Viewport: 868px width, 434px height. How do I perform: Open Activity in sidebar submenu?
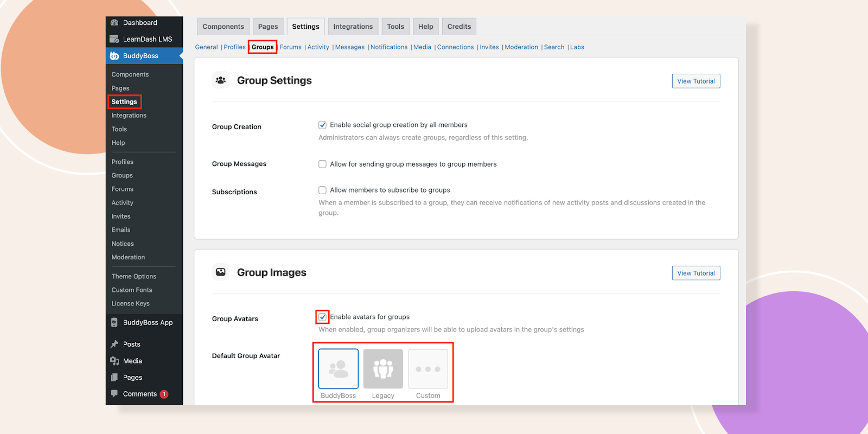[x=123, y=202]
